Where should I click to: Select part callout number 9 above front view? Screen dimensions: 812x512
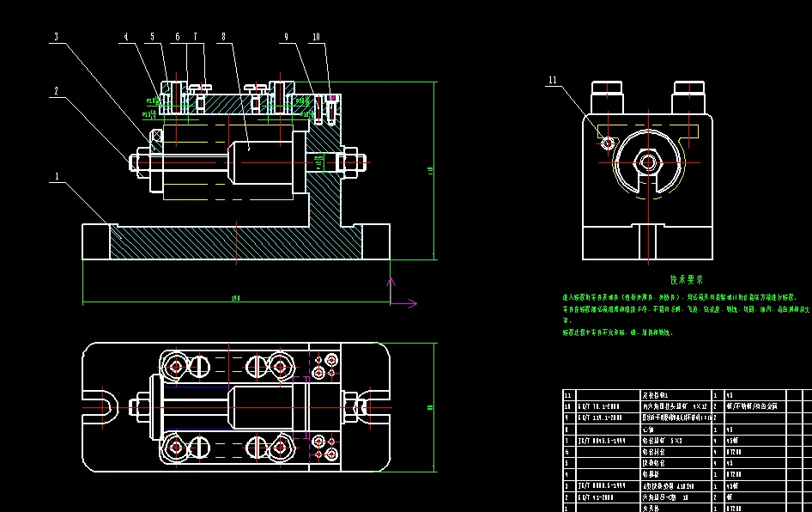[x=287, y=37]
